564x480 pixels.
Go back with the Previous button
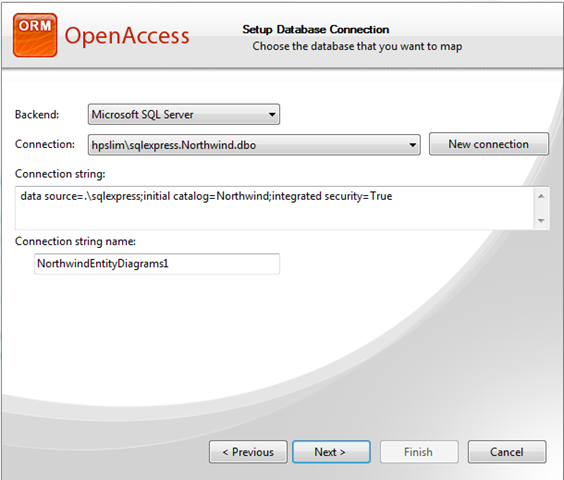tap(248, 452)
